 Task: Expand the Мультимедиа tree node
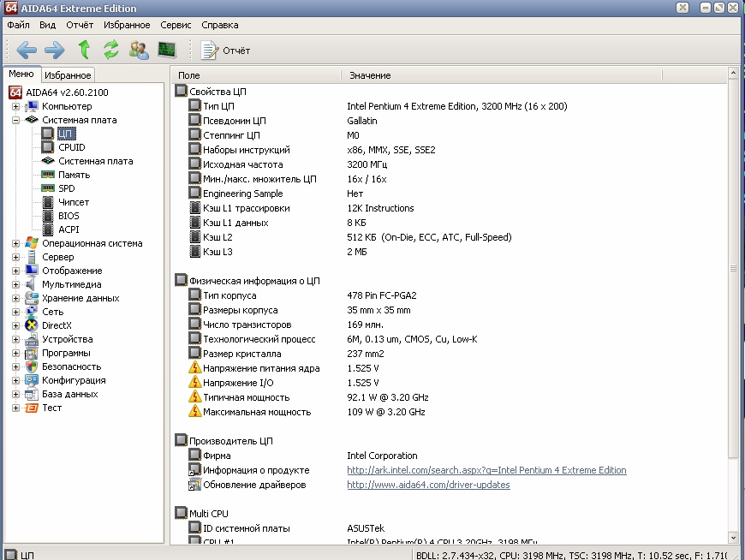tap(15, 284)
